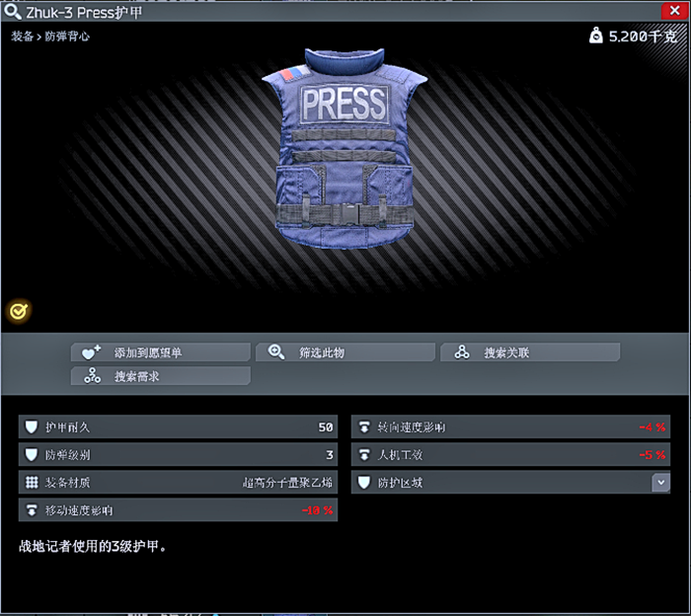Click the weight bag icon

click(596, 36)
